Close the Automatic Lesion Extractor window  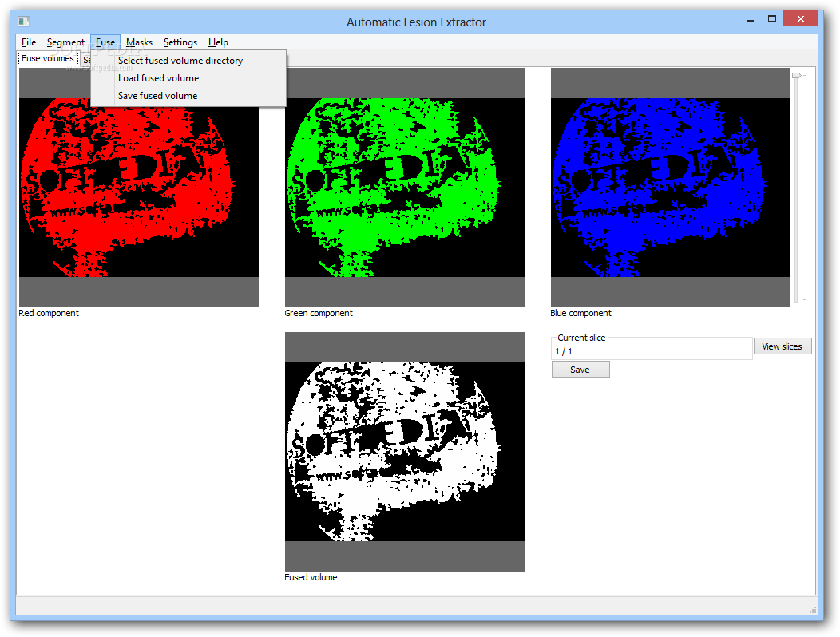(800, 19)
